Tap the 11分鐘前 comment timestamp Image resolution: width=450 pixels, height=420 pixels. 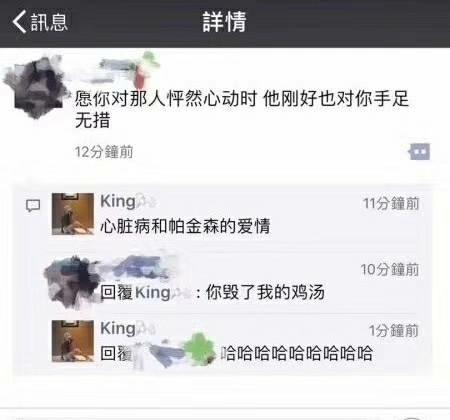391,203
